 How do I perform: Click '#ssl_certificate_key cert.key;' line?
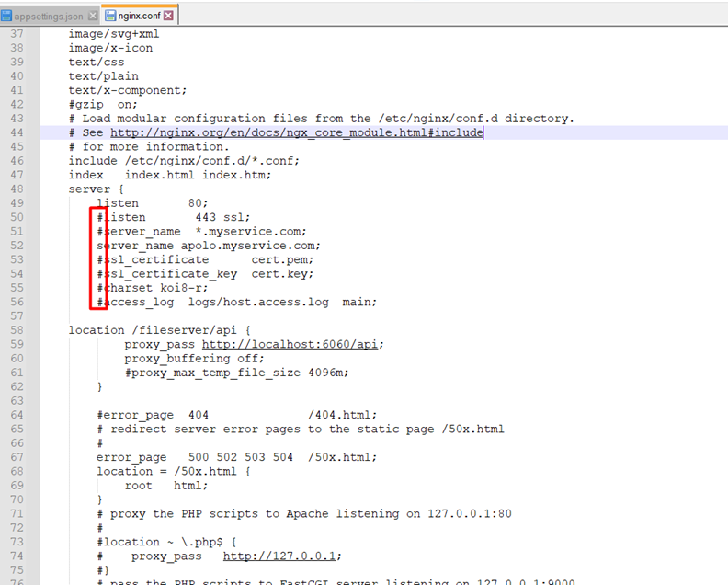tap(205, 274)
